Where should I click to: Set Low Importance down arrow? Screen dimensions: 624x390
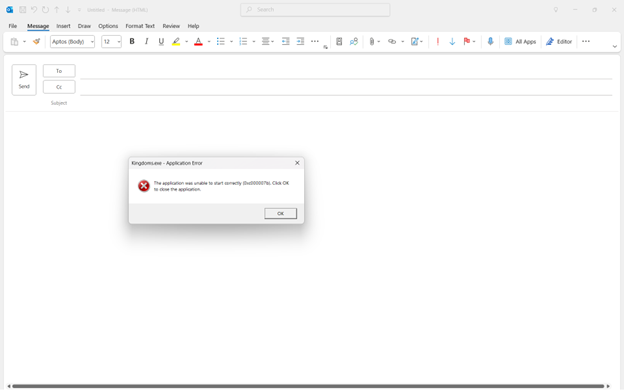click(452, 41)
